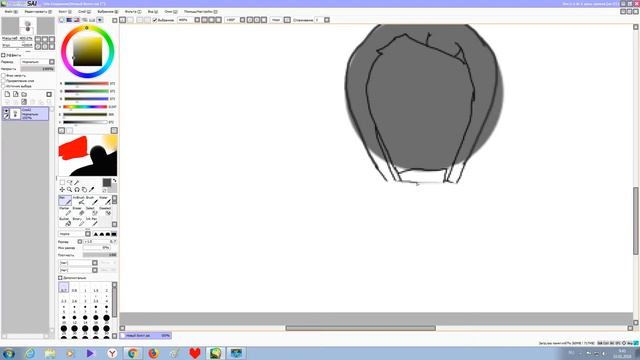Open Firefox from the taskbar
640x360 pixels.
pyautogui.click(x=153, y=353)
